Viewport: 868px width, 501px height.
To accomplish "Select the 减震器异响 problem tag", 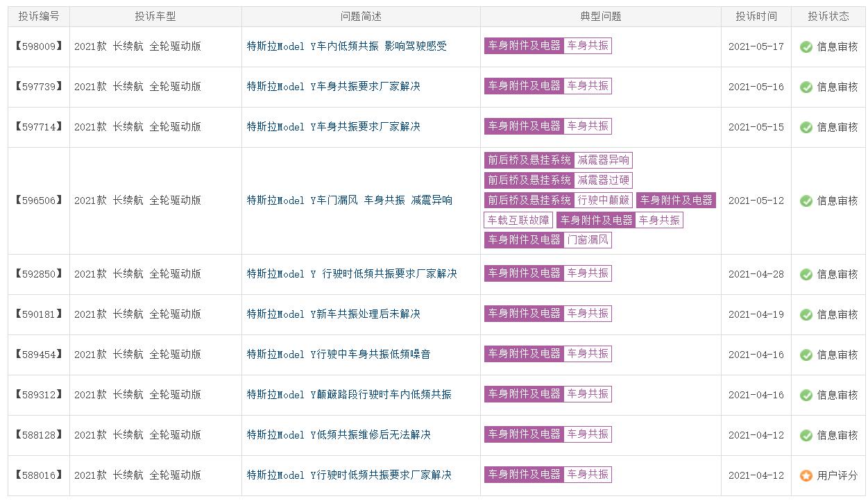I will [x=603, y=160].
